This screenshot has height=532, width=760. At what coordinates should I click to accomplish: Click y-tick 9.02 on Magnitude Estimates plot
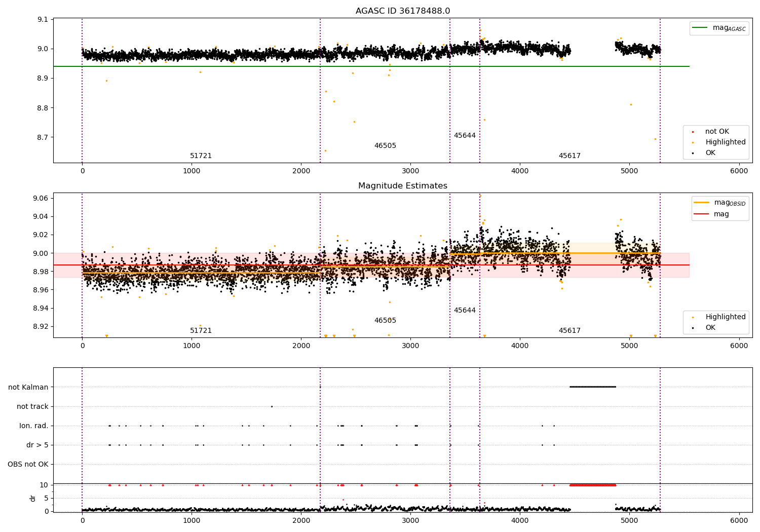(x=41, y=235)
